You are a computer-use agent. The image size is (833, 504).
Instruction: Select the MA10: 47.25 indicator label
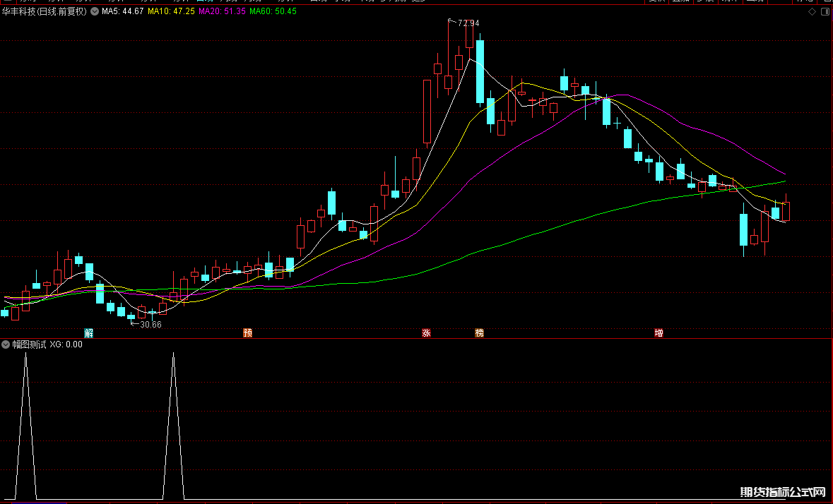[171, 11]
